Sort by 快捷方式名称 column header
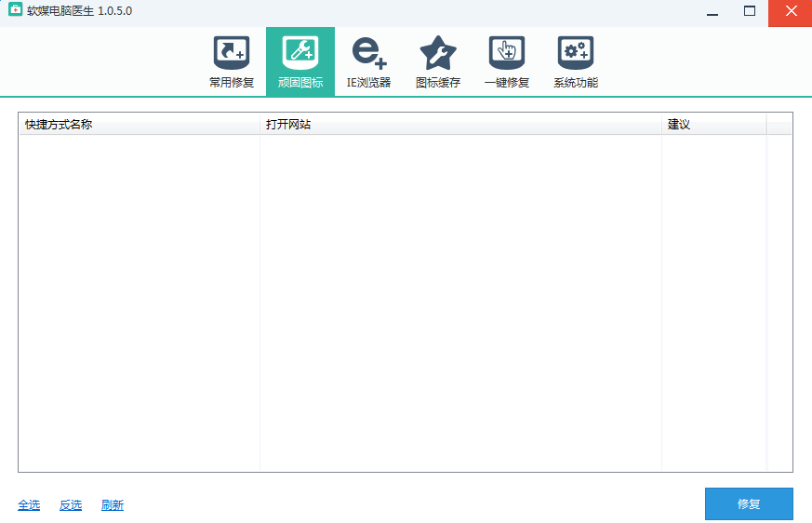Viewport: 812px width, 523px height. point(140,124)
